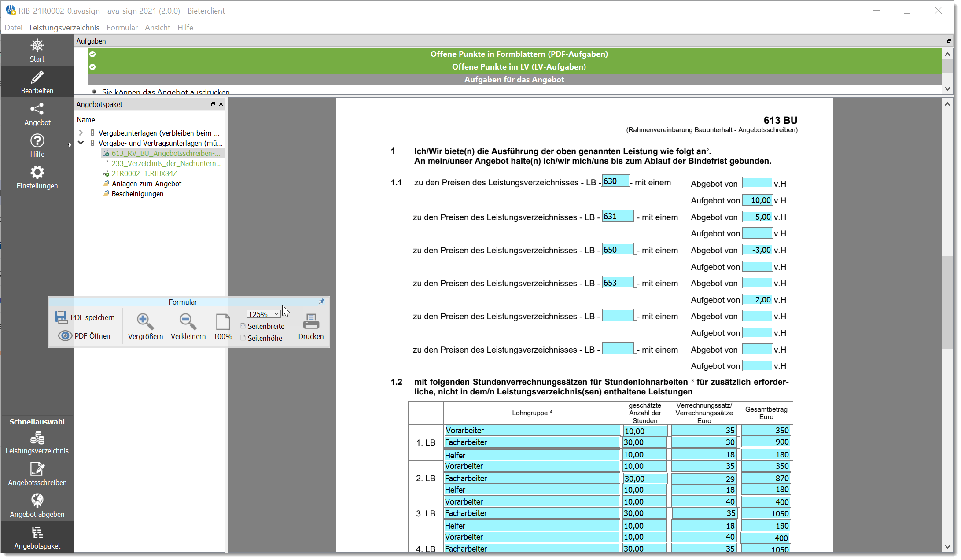Float the Angebotspaket panel with restore icon
The width and height of the screenshot is (961, 560).
point(213,104)
